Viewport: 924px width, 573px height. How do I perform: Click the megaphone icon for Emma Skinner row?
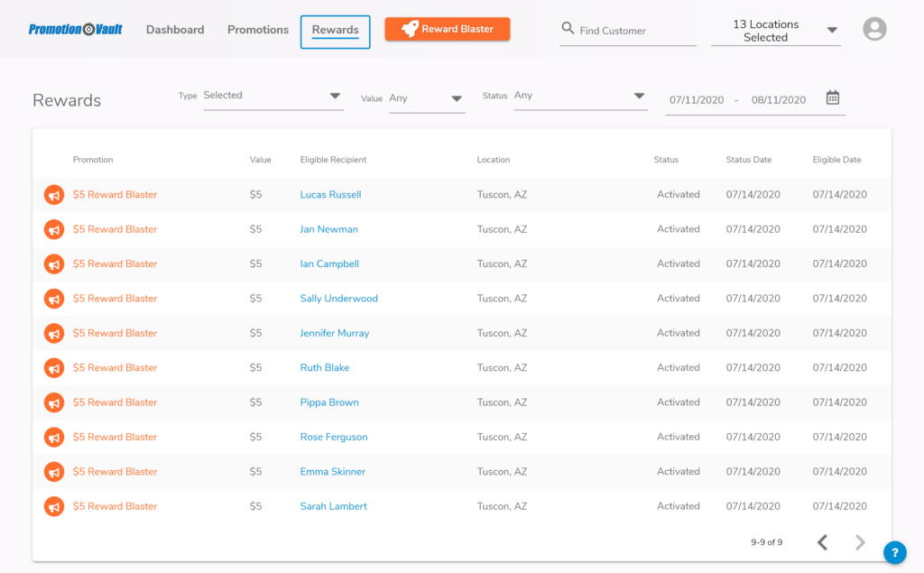coord(54,472)
